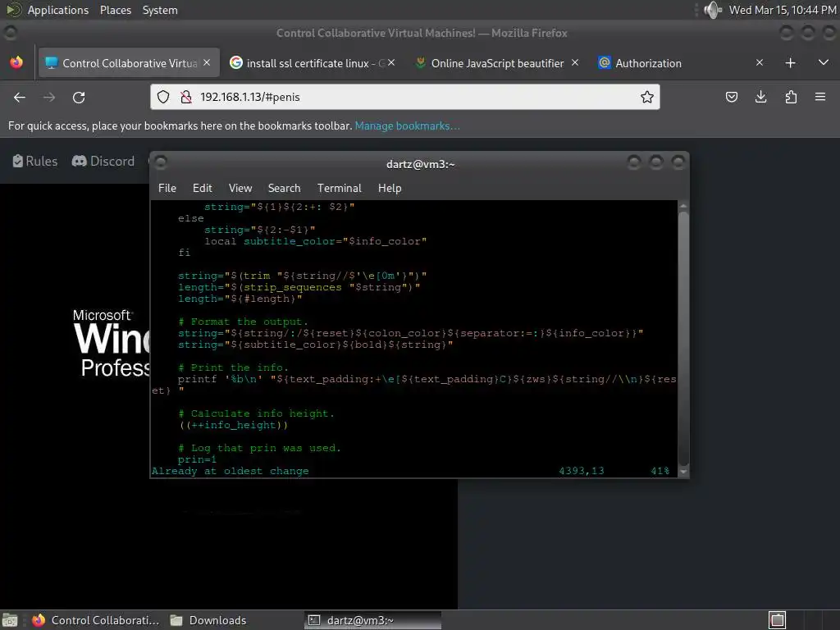Switch to Control Collaborati... taskbar window button
The image size is (840, 630).
[x=95, y=620]
